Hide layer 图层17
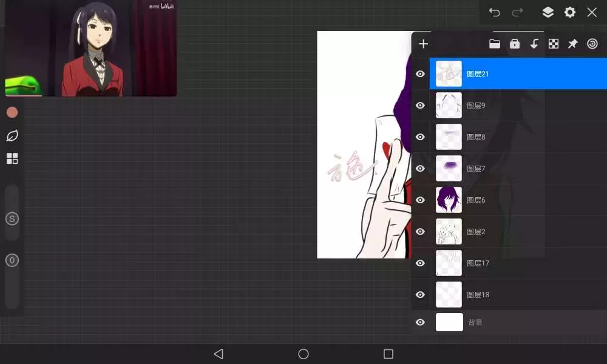 coord(421,263)
